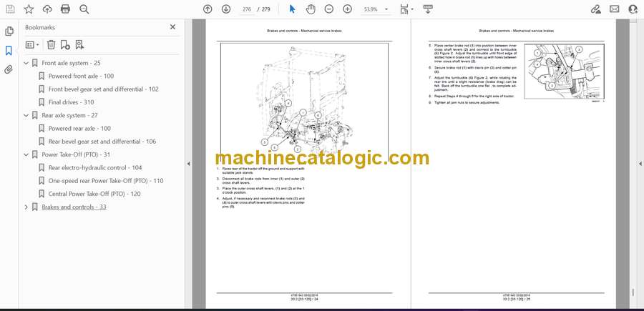Find the current bookmark icon
644x311 pixels.
(79, 45)
